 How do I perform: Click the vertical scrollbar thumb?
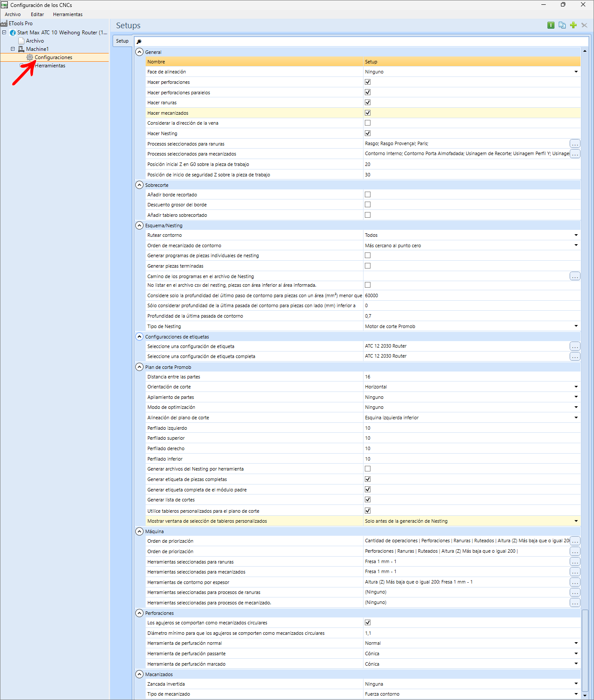pos(585,650)
